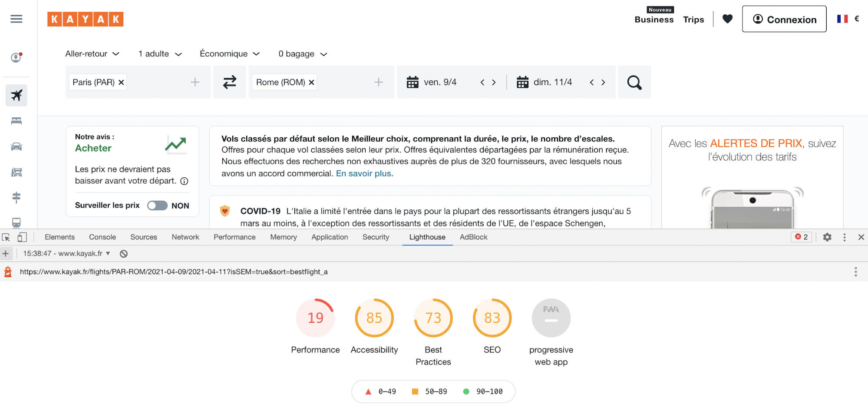Viewport: 868px width, 411px height.
Task: Open calendar for return date dim. 11/4
Action: click(x=545, y=82)
